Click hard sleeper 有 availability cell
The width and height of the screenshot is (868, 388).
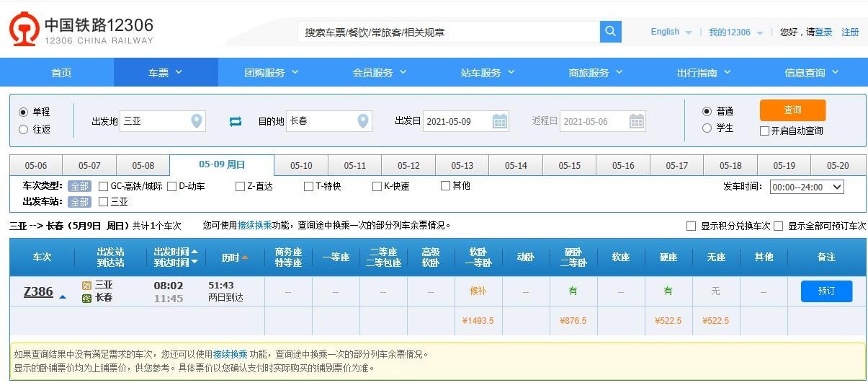click(x=573, y=291)
